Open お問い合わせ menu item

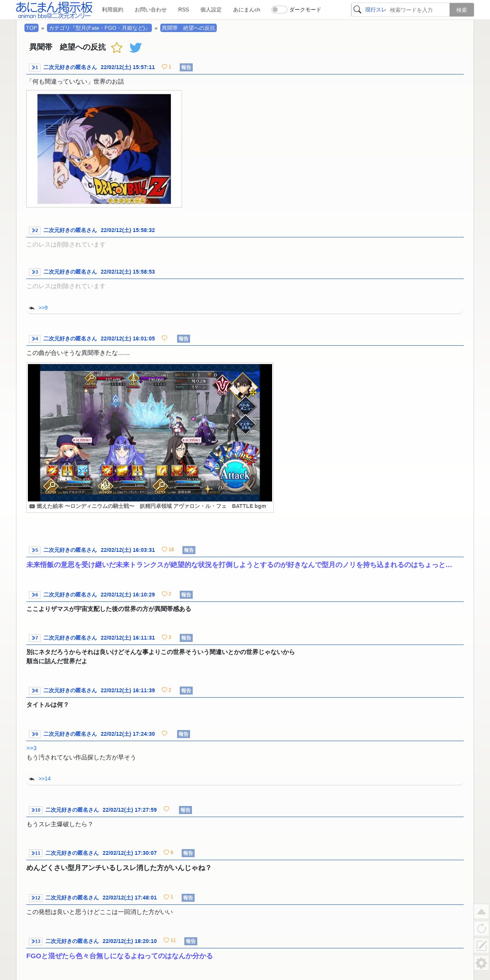(151, 10)
